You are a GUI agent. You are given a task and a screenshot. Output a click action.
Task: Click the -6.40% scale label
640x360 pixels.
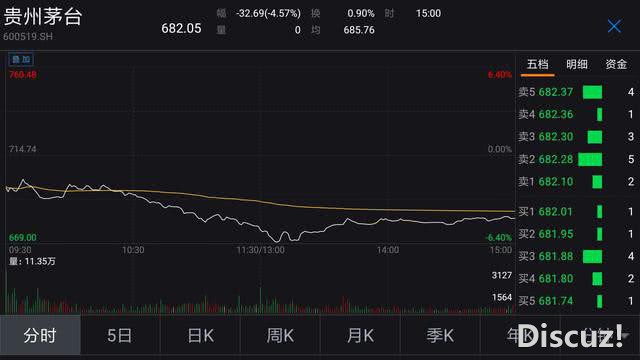498,238
